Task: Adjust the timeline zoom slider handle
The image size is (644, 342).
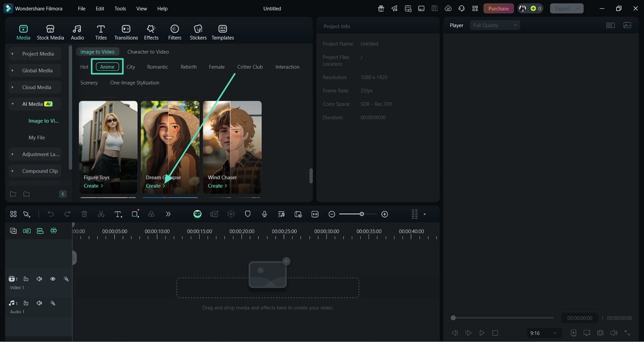Action: (x=362, y=214)
